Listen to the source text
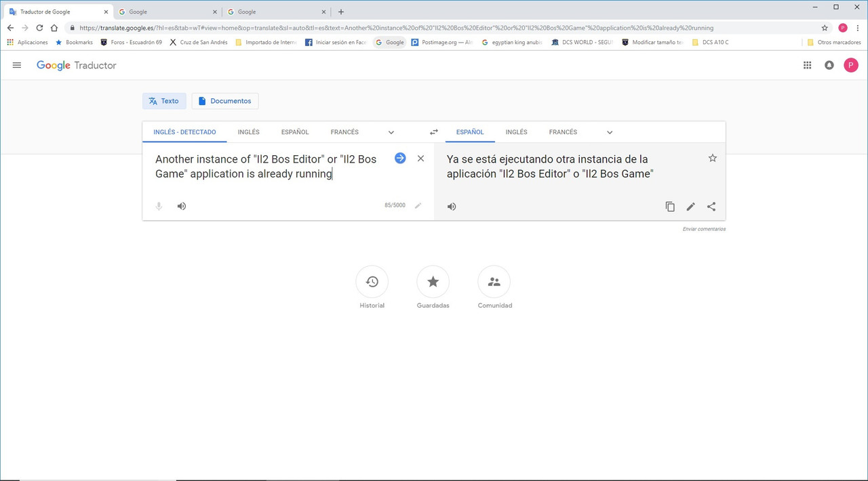The width and height of the screenshot is (868, 481). point(182,206)
